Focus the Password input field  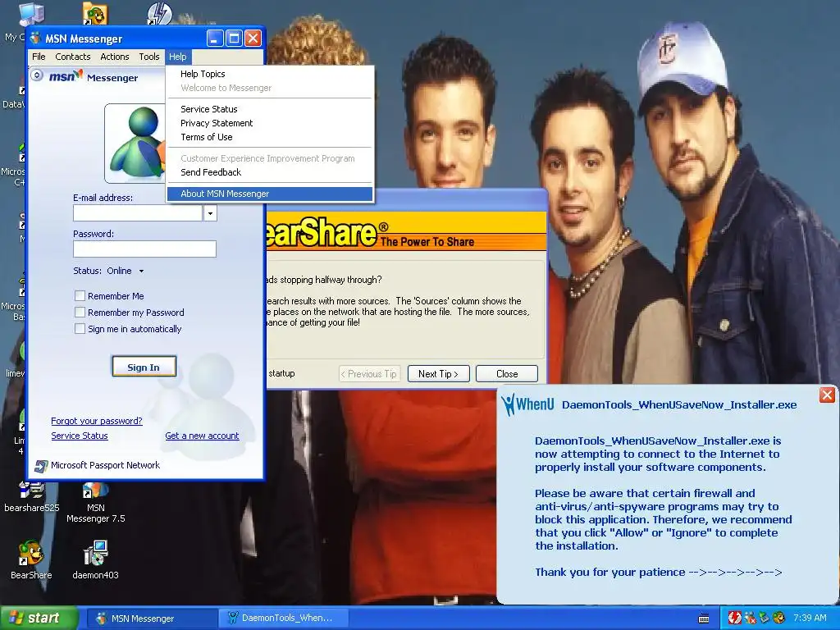(144, 249)
